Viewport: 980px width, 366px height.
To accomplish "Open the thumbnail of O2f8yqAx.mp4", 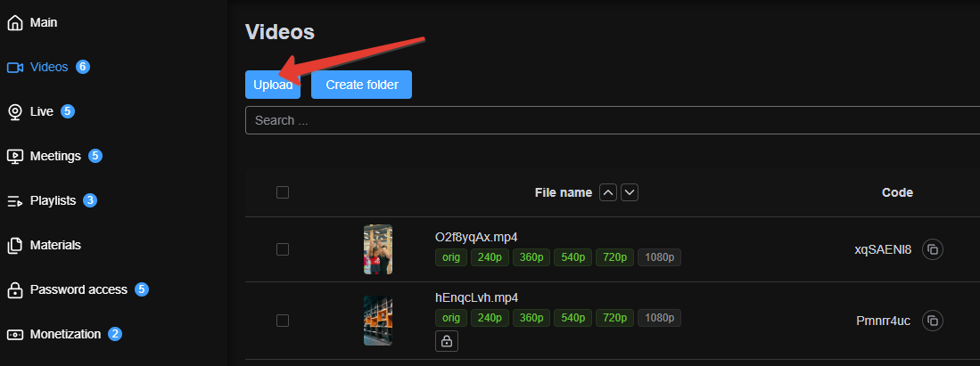I will pos(378,249).
